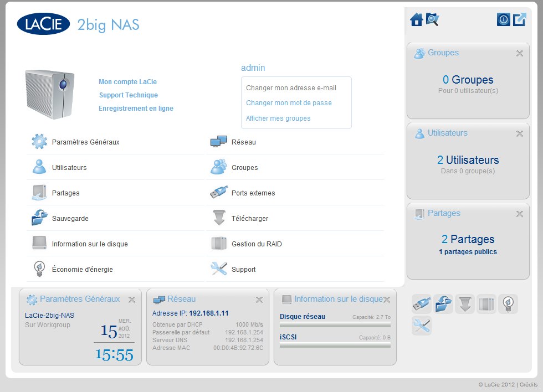Click the Crédits link in footer
The image size is (543, 392).
pyautogui.click(x=529, y=384)
